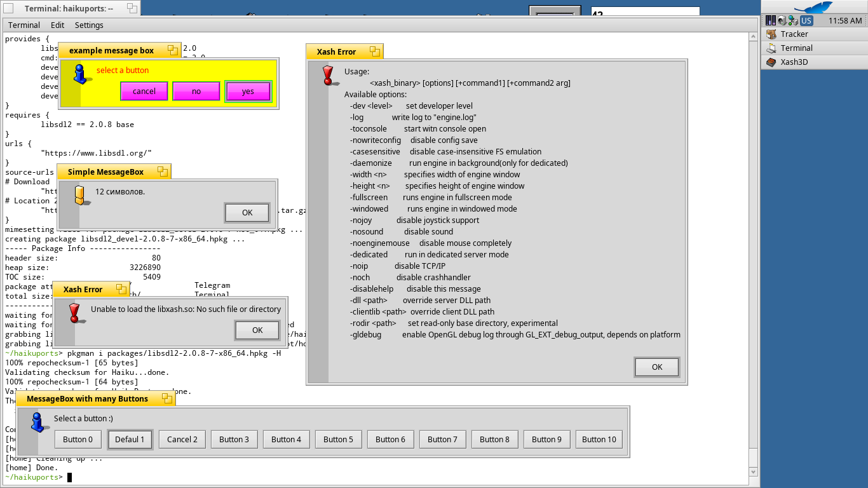Click the 11:58 AM clock
The image size is (868, 488).
coord(846,21)
